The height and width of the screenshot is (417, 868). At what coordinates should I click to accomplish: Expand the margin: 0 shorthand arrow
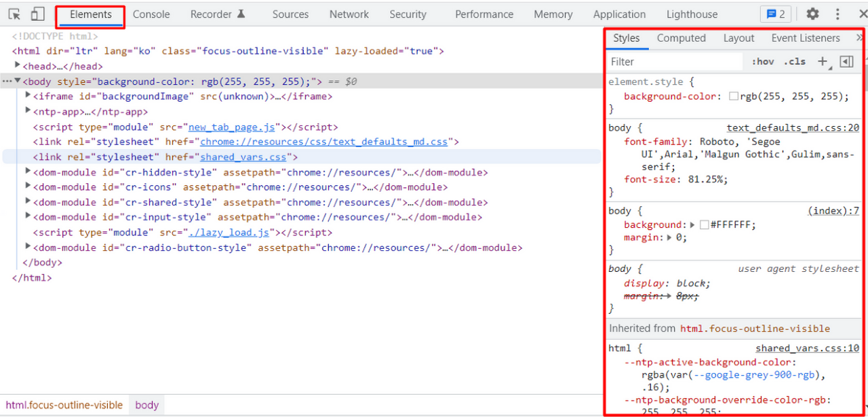coord(670,237)
